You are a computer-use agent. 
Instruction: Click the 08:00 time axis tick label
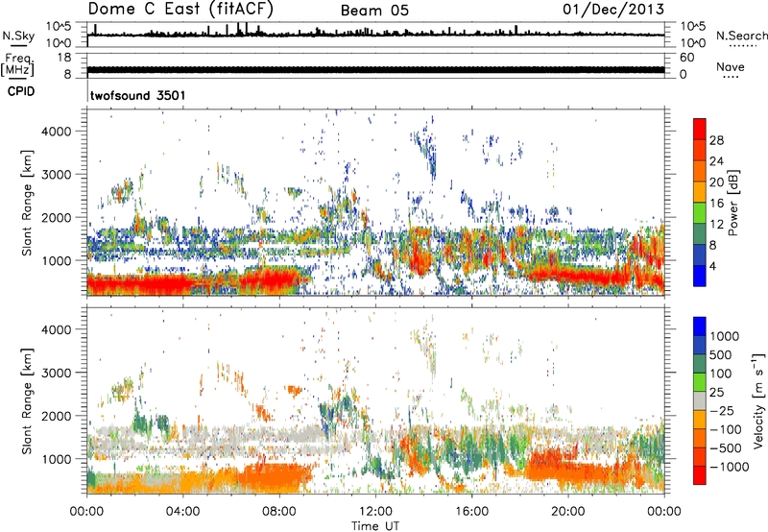tap(279, 512)
